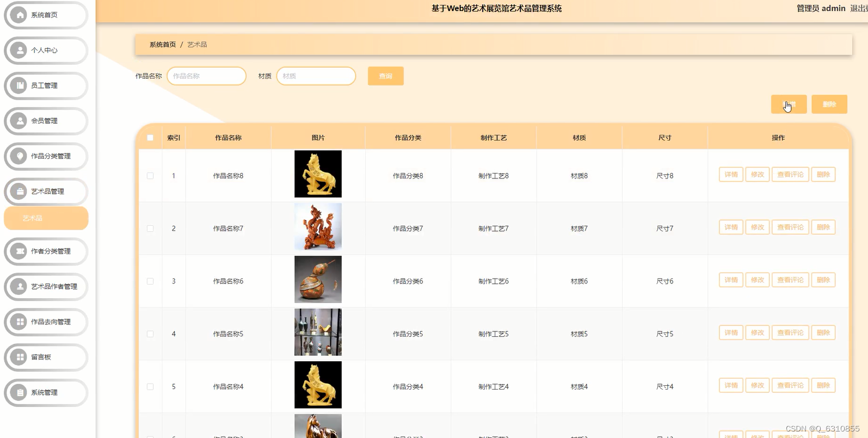Click 删除 in row 作品名称5

coord(823,333)
